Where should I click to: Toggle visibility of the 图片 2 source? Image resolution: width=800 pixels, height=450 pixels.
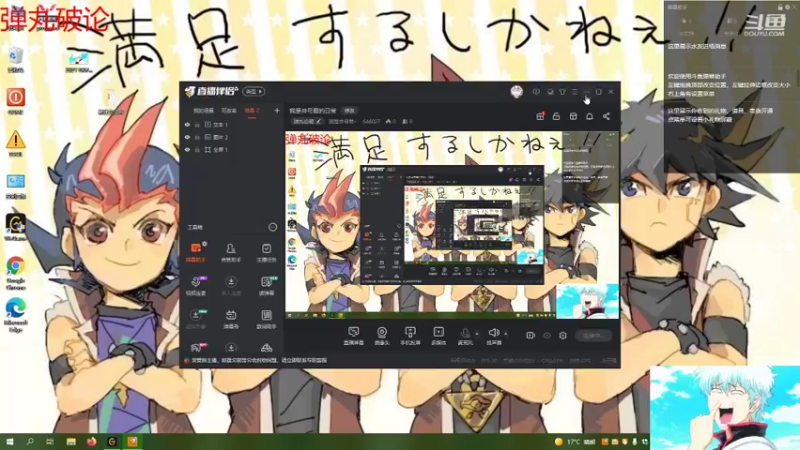coord(187,137)
